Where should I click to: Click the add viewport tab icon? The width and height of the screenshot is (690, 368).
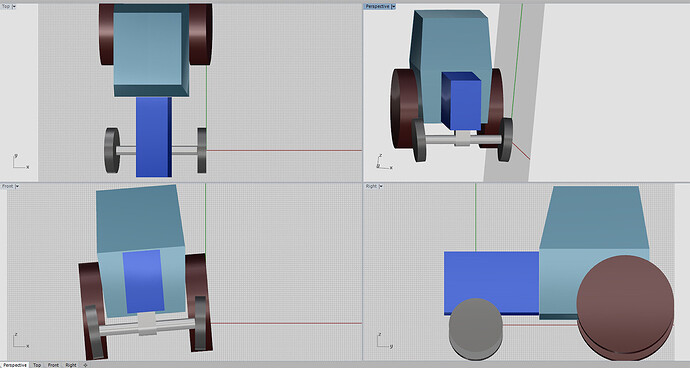point(85,365)
